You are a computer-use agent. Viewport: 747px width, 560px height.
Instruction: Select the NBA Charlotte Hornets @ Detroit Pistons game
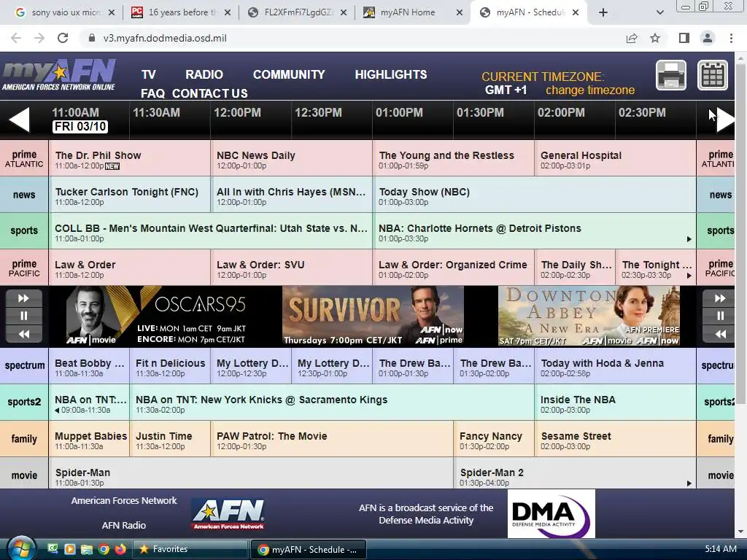[x=535, y=231]
